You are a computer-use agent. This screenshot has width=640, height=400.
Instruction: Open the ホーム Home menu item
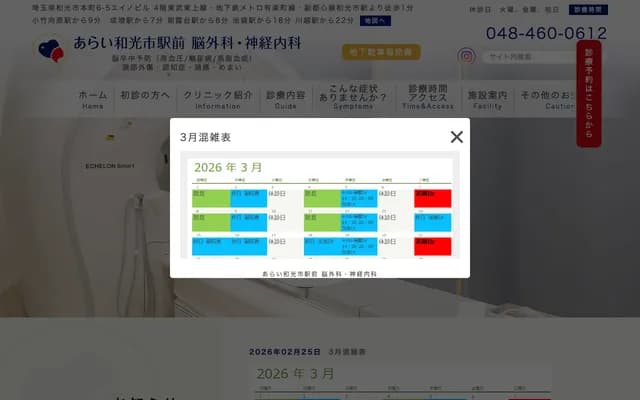coord(92,100)
